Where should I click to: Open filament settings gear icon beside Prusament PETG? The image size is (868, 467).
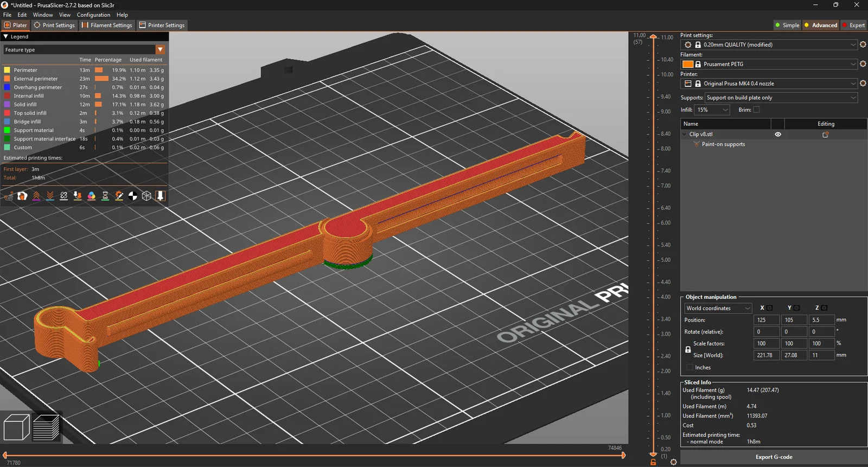[863, 64]
